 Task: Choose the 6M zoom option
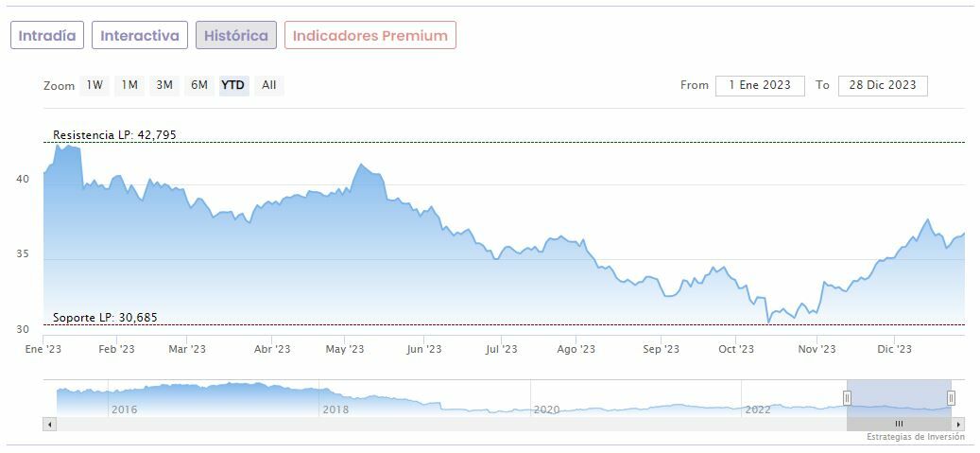[x=198, y=85]
